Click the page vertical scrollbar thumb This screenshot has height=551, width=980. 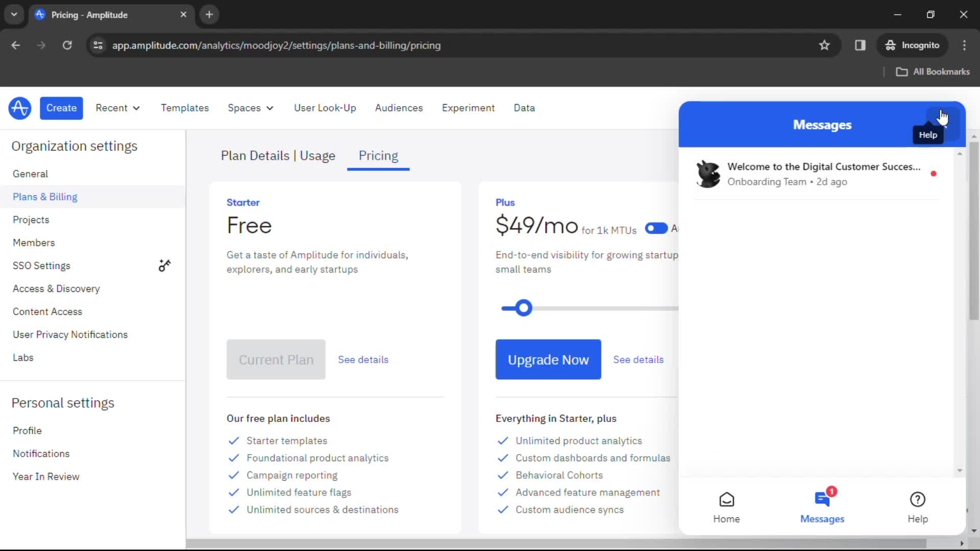click(x=974, y=231)
